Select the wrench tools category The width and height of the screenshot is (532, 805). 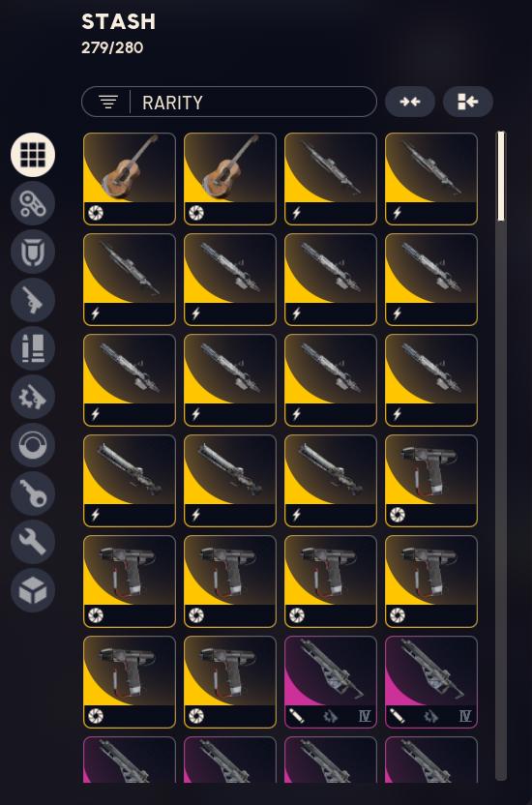click(x=33, y=542)
